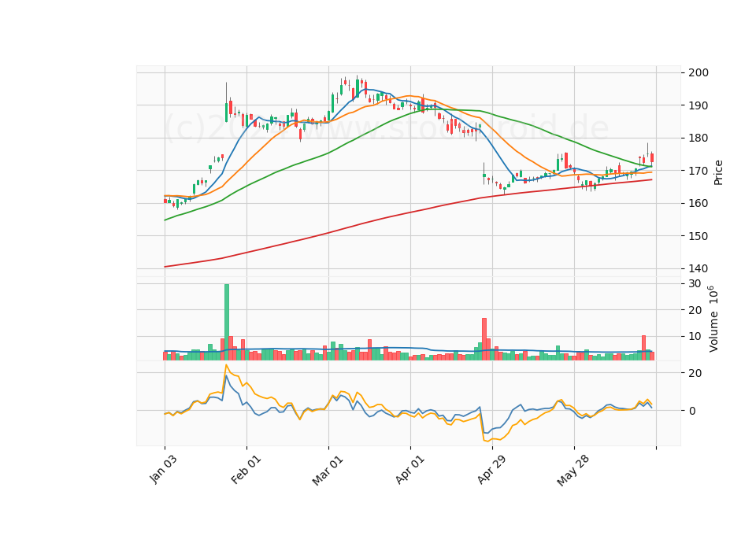The width and height of the screenshot is (756, 543).
Task: Click the 200 price axis label
Action: coord(699,72)
